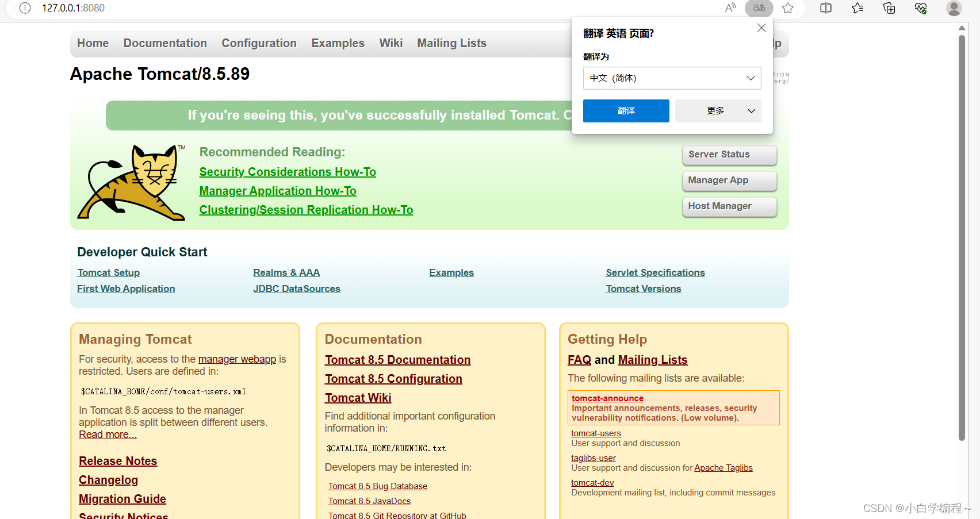Open the taglibs-user mailing list link
Screen dimensions: 980x519
pos(593,458)
